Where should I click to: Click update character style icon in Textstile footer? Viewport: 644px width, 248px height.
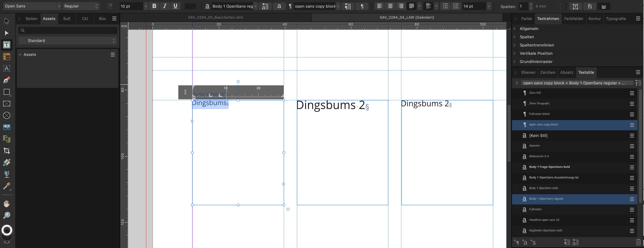pyautogui.click(x=575, y=242)
